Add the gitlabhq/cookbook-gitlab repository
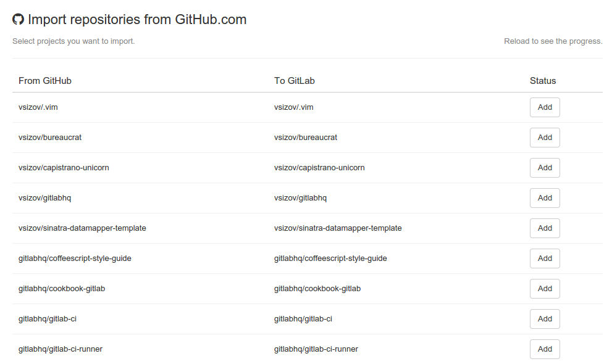612x364 pixels. tap(545, 289)
